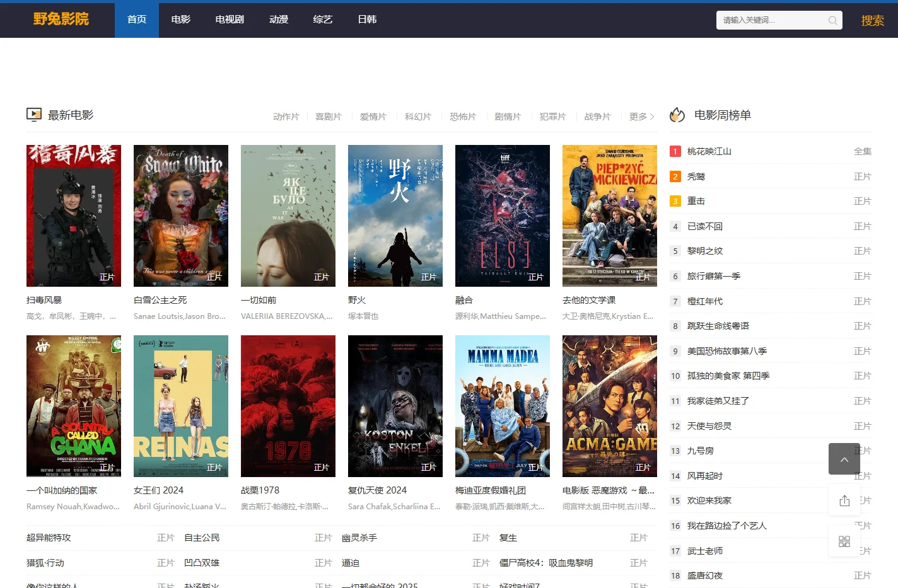This screenshot has height=588, width=898.
Task: Open the 电视剧 navigation tab
Action: 230,20
